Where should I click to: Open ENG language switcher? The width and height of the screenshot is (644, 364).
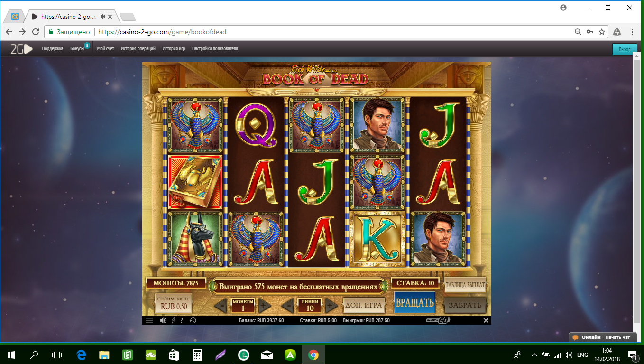(x=582, y=355)
